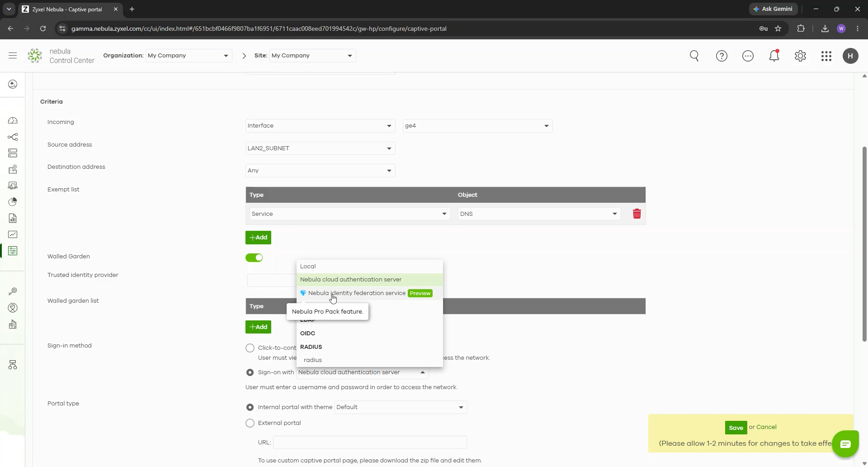This screenshot has width=868, height=467.
Task: Click the Nebula Control Center logo
Action: 61,56
